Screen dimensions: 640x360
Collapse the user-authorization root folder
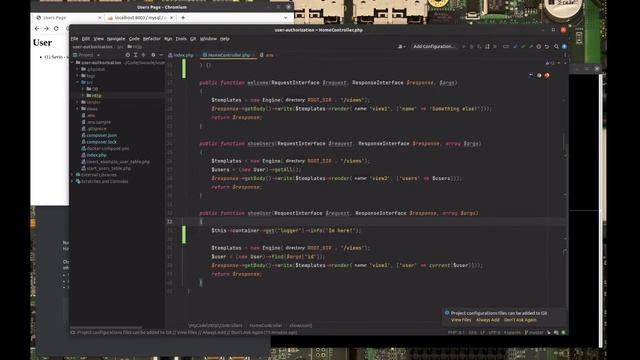pos(73,62)
